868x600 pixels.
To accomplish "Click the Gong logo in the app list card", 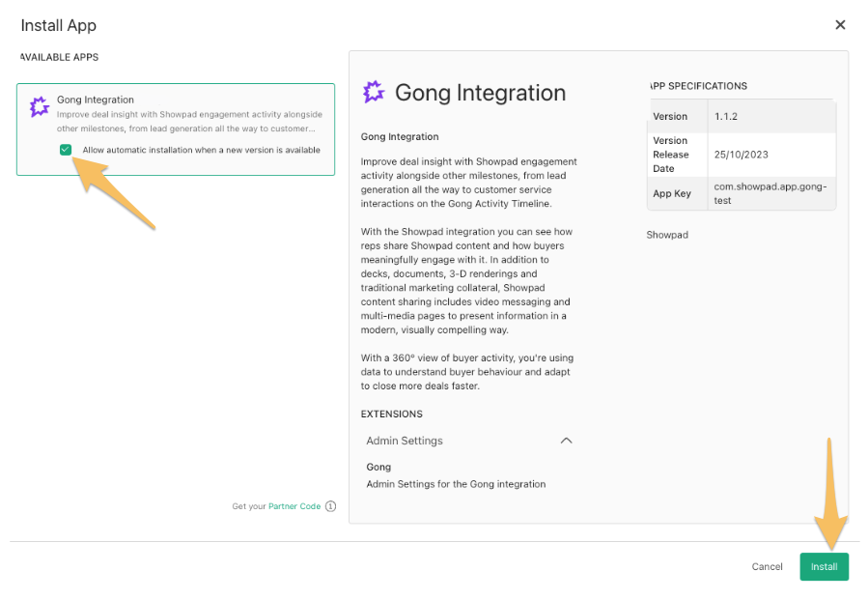I will (x=40, y=106).
